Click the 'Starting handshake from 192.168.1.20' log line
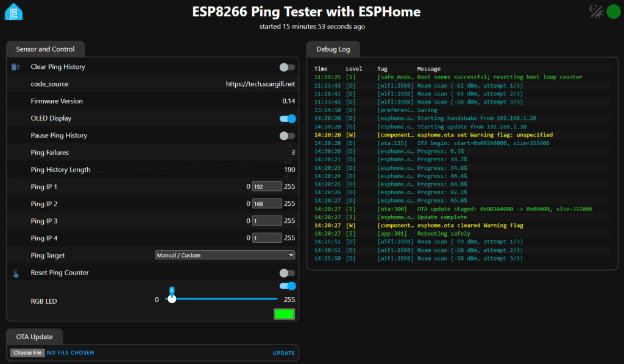 pos(462,119)
